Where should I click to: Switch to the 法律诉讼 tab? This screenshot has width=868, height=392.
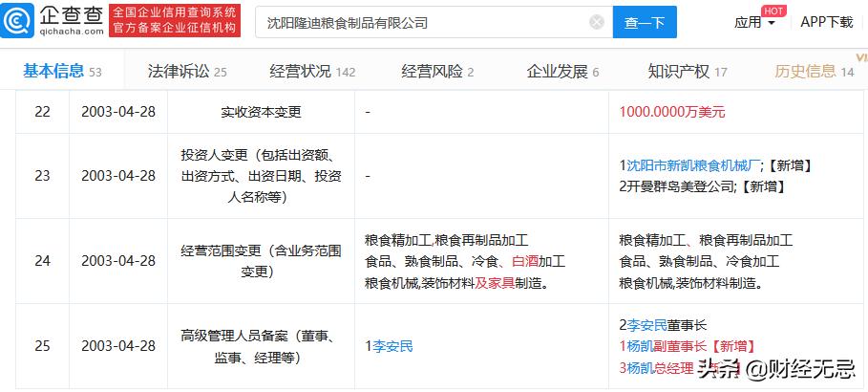tap(187, 72)
